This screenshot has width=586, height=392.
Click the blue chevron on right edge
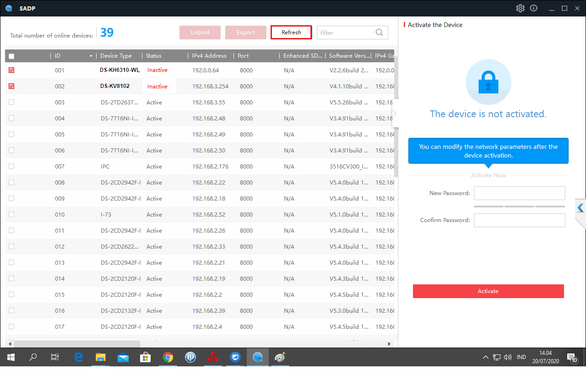[581, 208]
